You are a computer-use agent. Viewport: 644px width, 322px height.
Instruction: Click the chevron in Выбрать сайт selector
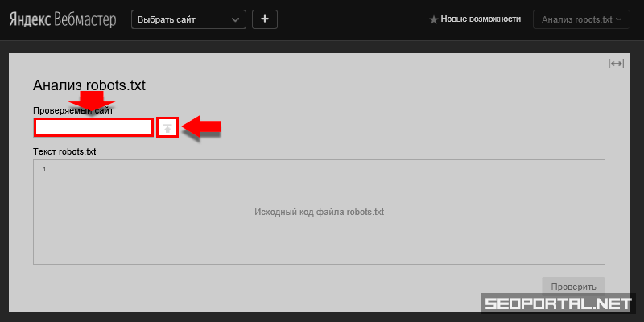tap(236, 19)
